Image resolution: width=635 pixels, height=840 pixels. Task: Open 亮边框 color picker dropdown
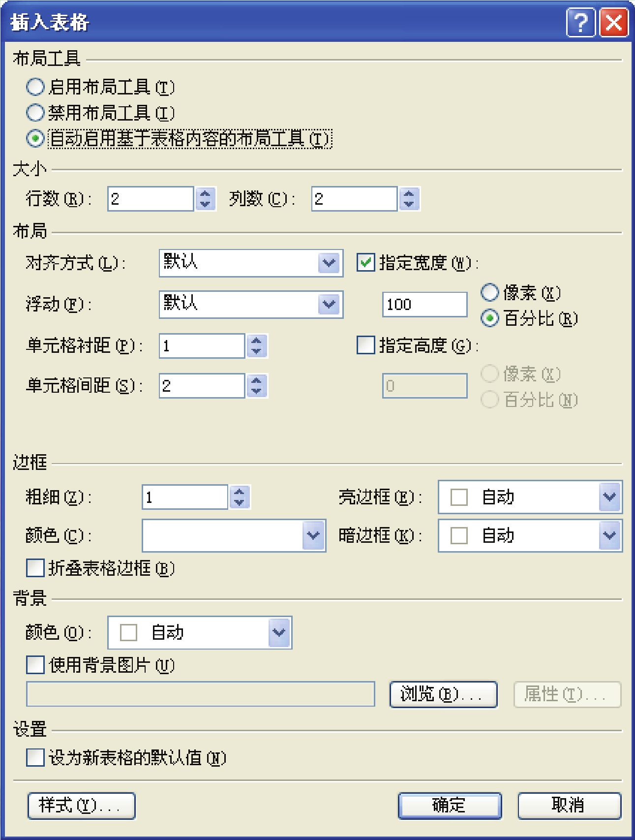[610, 497]
